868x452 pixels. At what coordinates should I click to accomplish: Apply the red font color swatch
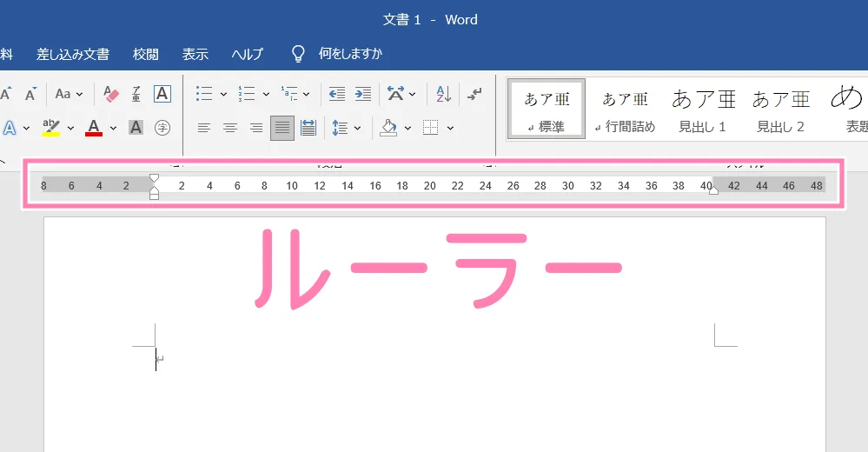[94, 129]
